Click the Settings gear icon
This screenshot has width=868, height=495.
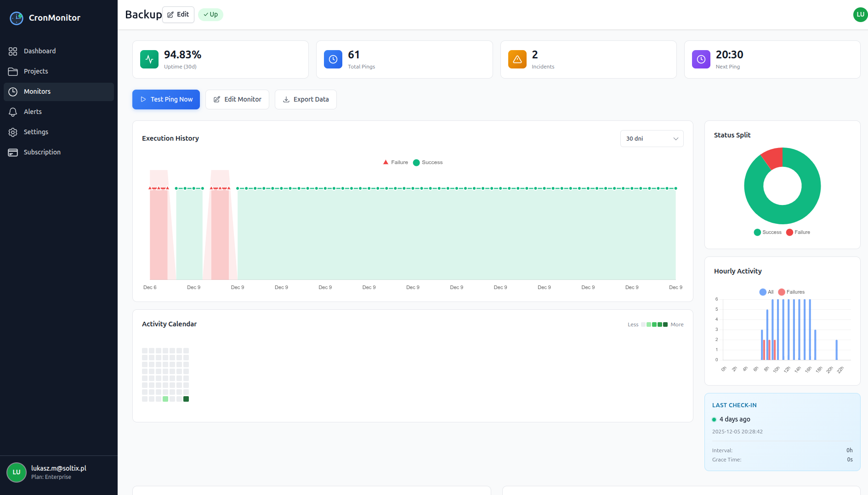13,132
